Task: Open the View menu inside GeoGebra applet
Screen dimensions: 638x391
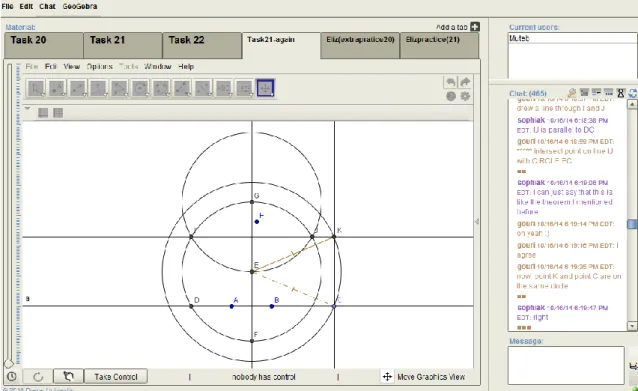Action: tap(72, 66)
